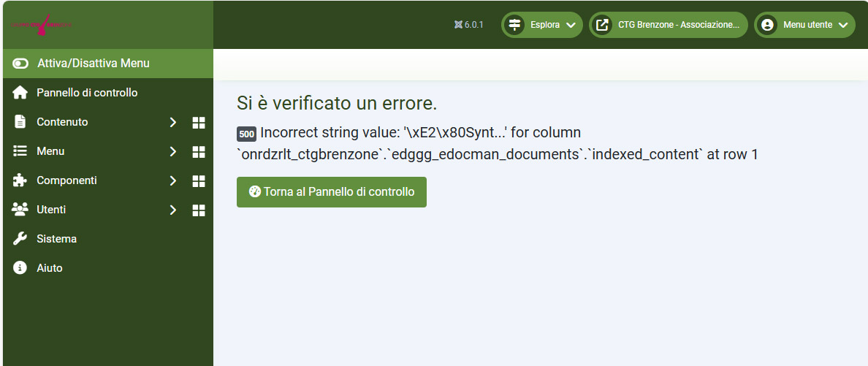This screenshot has width=868, height=366.
Task: Expand the Contenuto submenu chevron
Action: tap(173, 122)
